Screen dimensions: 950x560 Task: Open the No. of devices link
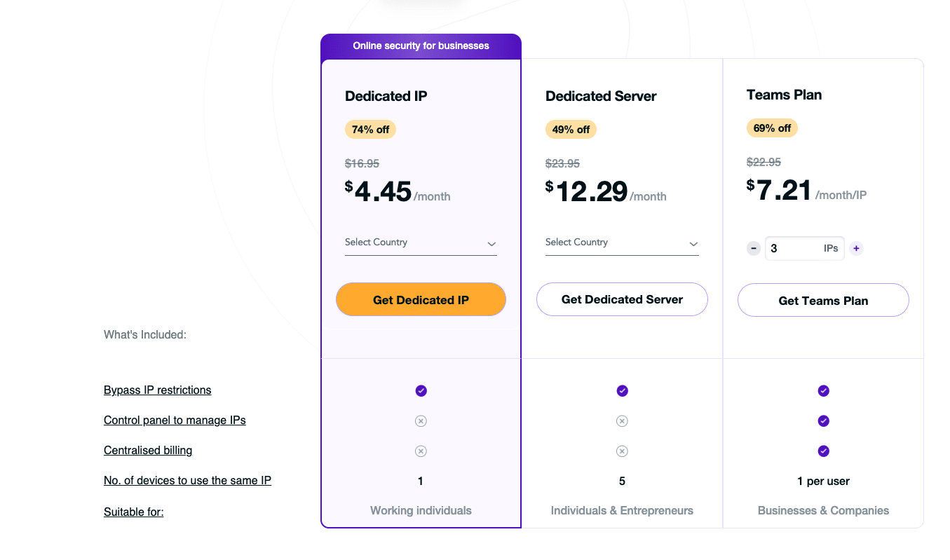(187, 480)
